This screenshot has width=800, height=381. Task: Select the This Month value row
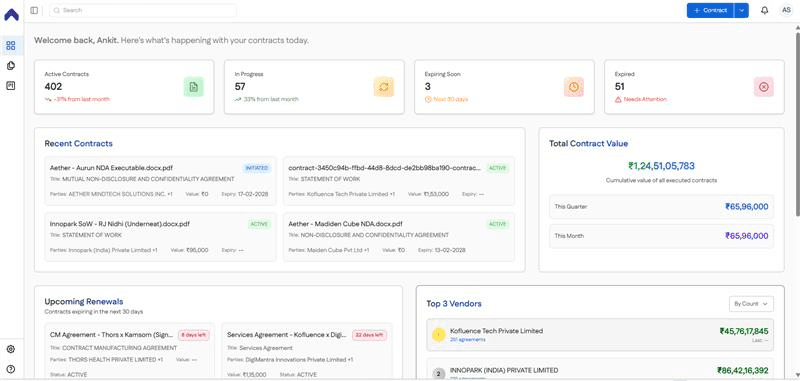point(661,236)
